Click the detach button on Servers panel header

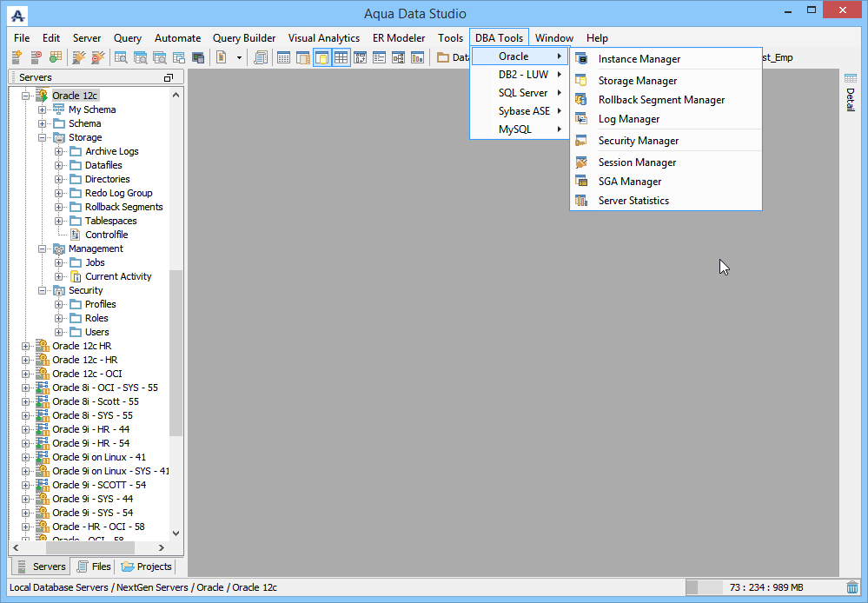(169, 77)
